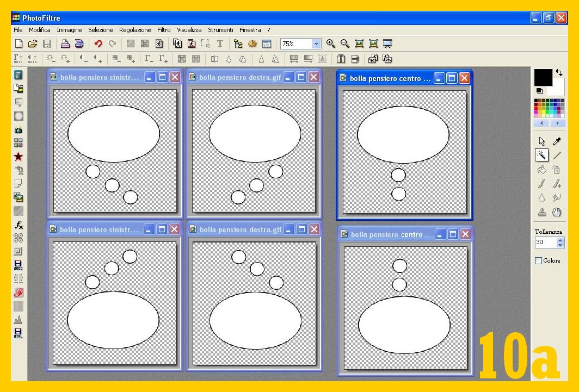Enable the Colore checkbox

(539, 261)
